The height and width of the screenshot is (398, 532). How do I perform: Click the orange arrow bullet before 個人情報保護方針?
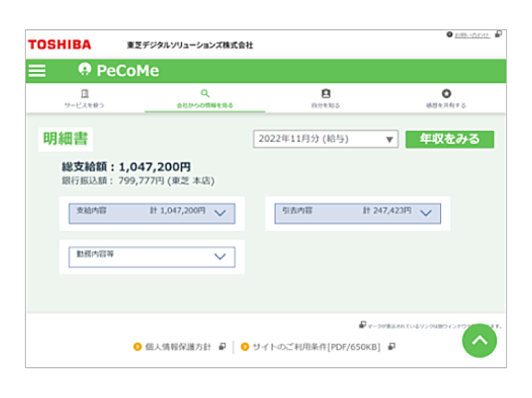tap(137, 347)
